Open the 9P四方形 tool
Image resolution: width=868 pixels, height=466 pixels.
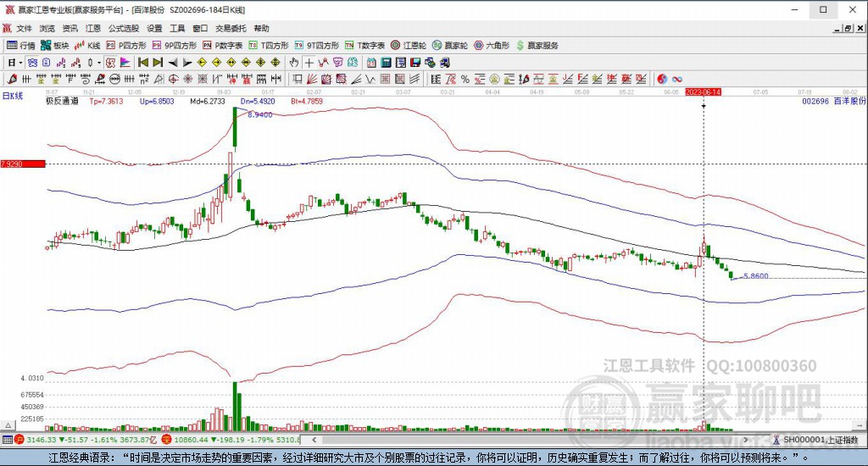[175, 46]
